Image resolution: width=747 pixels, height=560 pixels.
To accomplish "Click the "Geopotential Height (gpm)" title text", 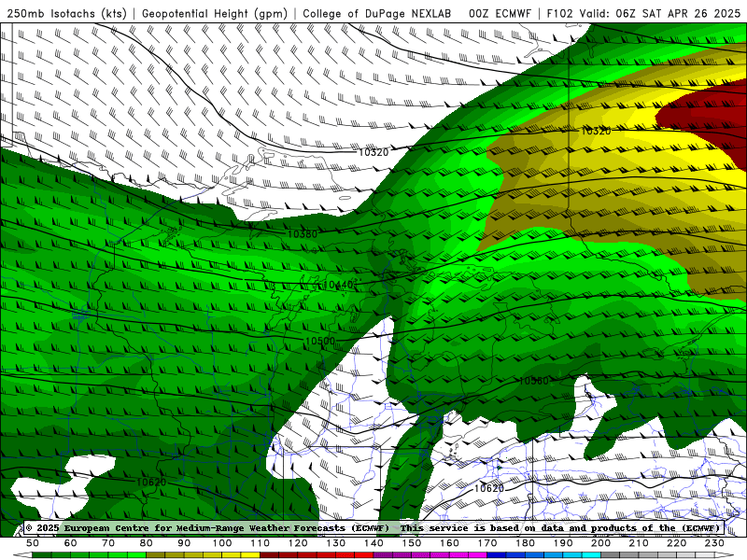I will 215,13.
